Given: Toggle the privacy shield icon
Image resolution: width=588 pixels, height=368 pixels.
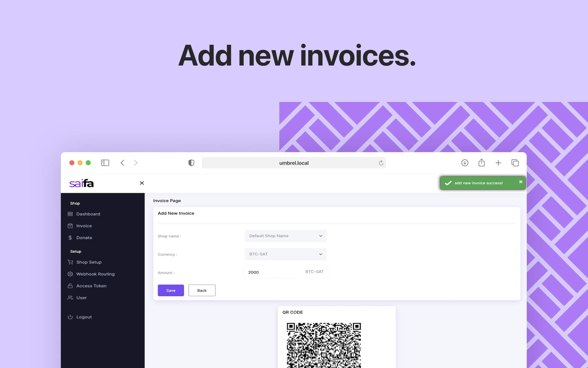Looking at the screenshot, I should pos(191,163).
